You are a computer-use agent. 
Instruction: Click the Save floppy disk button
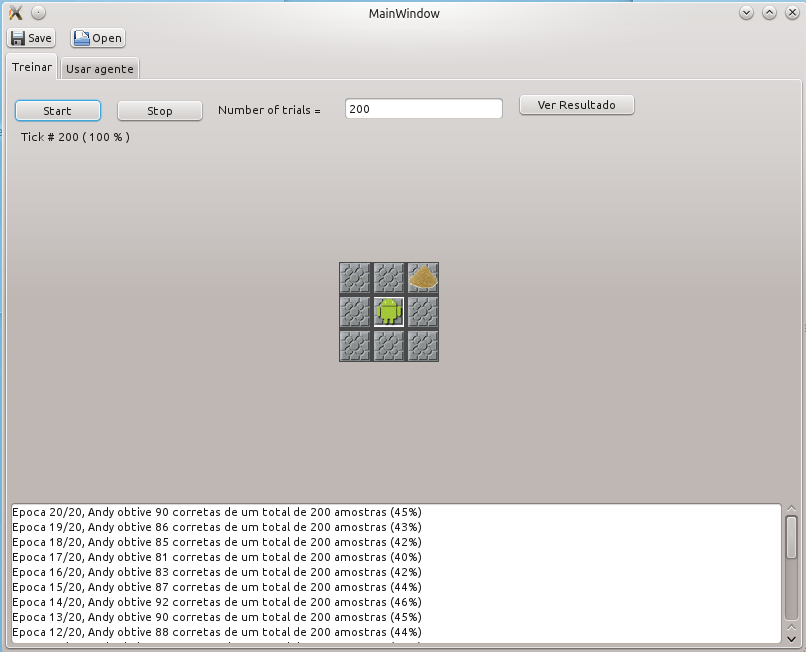(31, 38)
